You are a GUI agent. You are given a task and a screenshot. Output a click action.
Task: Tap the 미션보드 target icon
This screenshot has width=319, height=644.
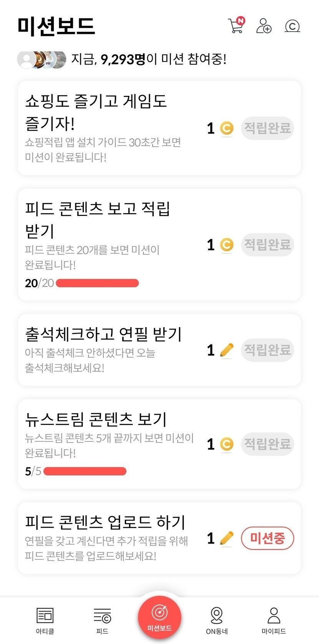(x=159, y=612)
